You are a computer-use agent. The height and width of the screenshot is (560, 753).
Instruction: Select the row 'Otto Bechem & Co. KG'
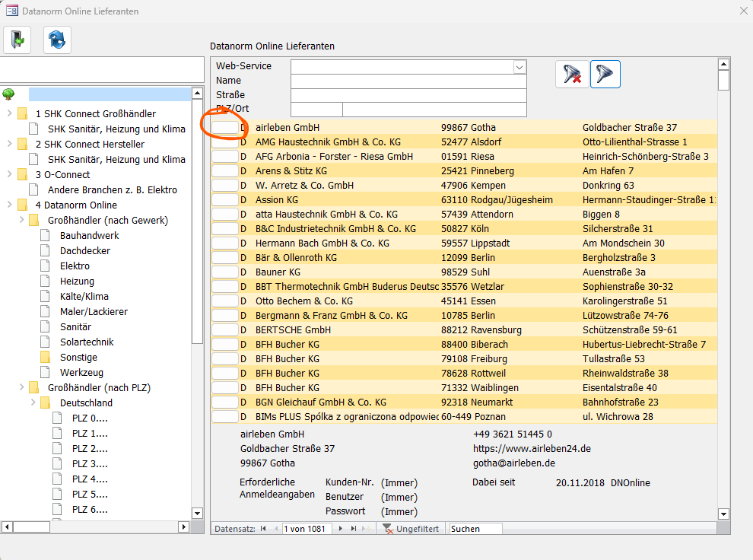(x=465, y=301)
